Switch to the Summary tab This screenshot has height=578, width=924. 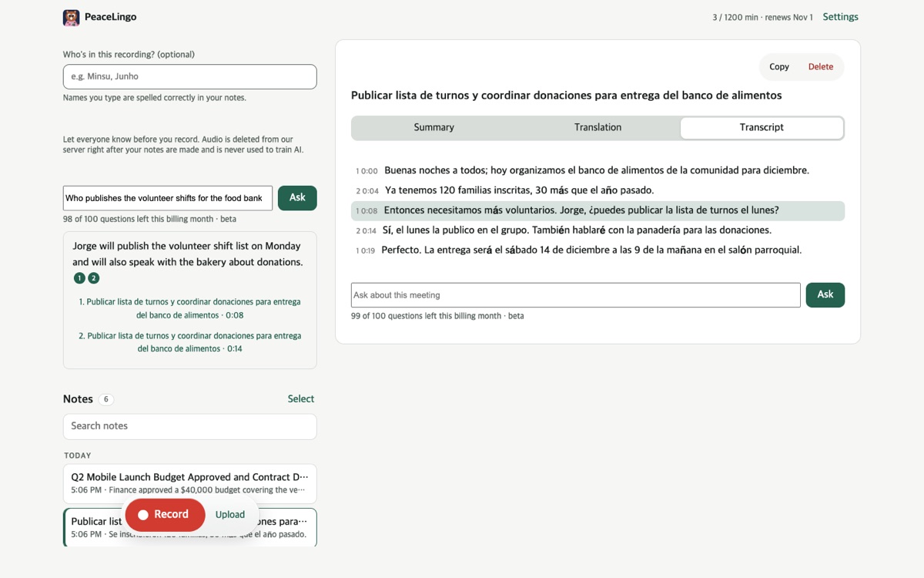click(434, 128)
